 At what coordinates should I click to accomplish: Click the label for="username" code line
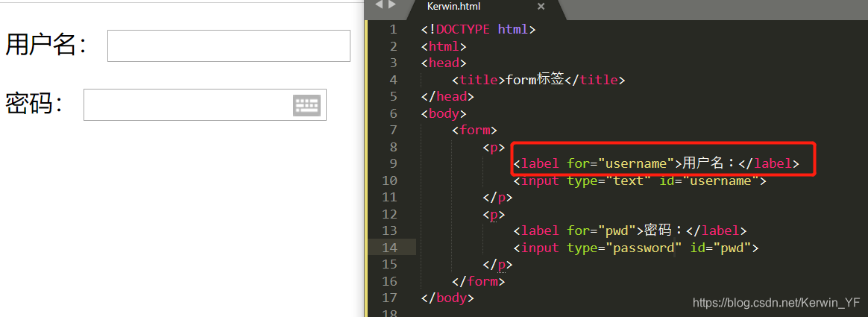point(656,164)
